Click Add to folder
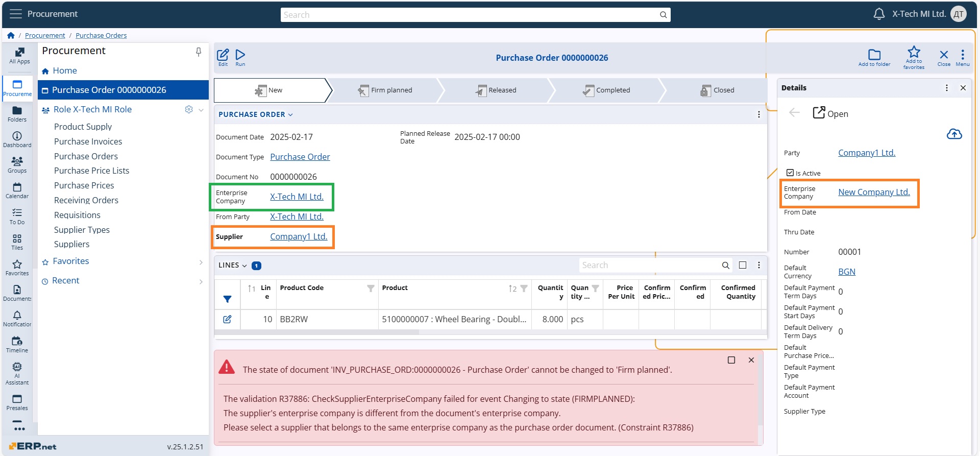This screenshot has width=980, height=456. coord(874,57)
